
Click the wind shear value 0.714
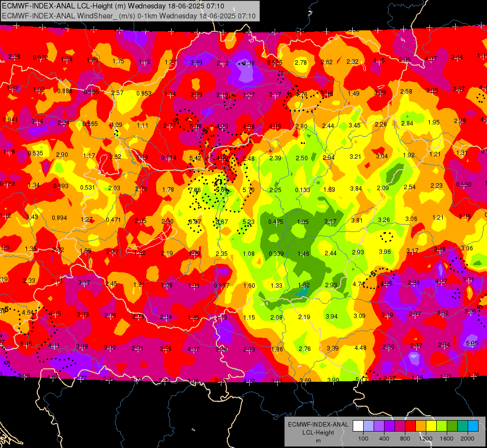[x=169, y=158]
